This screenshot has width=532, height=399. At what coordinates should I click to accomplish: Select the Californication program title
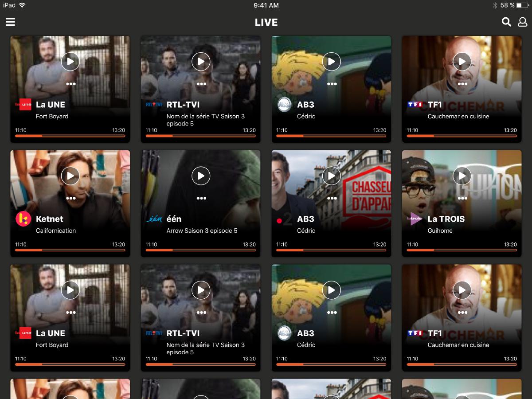pos(56,231)
